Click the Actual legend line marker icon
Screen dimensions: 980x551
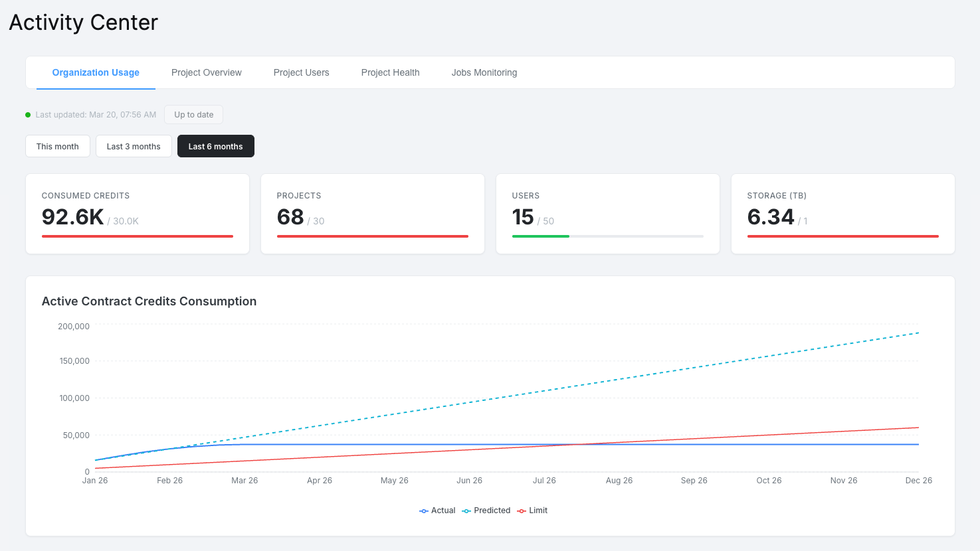click(x=423, y=510)
